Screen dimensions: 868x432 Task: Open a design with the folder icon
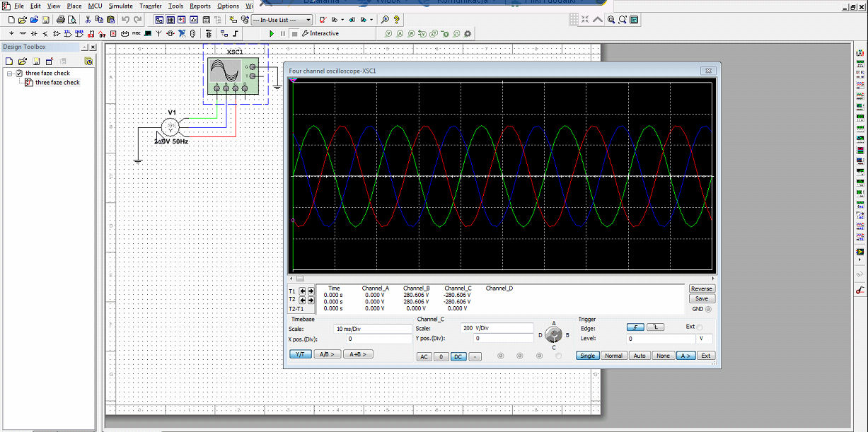[22, 20]
